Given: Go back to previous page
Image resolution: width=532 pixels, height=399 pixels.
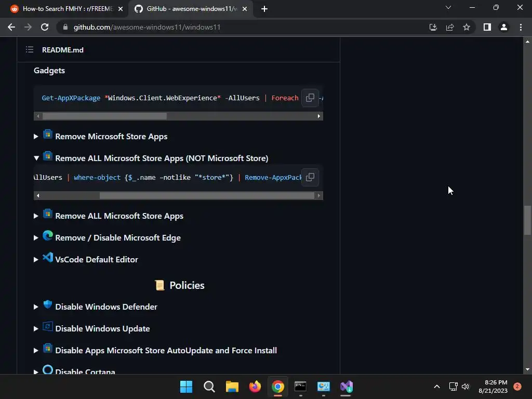Looking at the screenshot, I should (11, 27).
